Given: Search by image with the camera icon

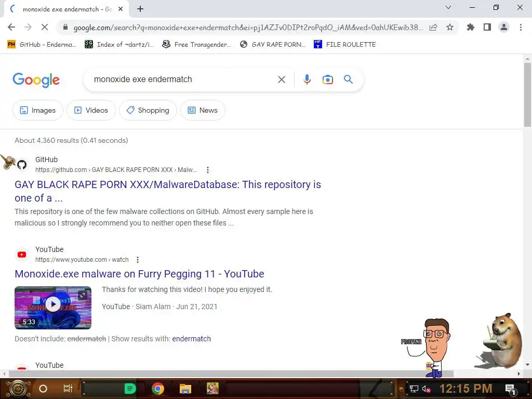Looking at the screenshot, I should coord(328,79).
